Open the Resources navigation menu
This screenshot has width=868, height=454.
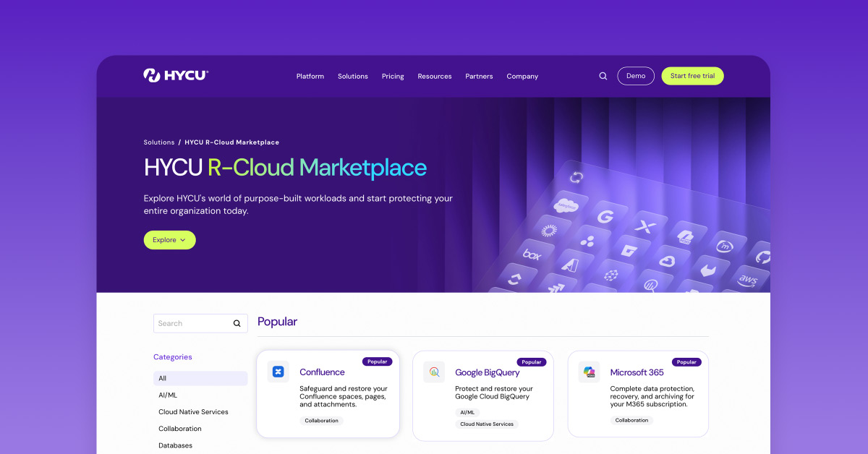[x=435, y=76]
